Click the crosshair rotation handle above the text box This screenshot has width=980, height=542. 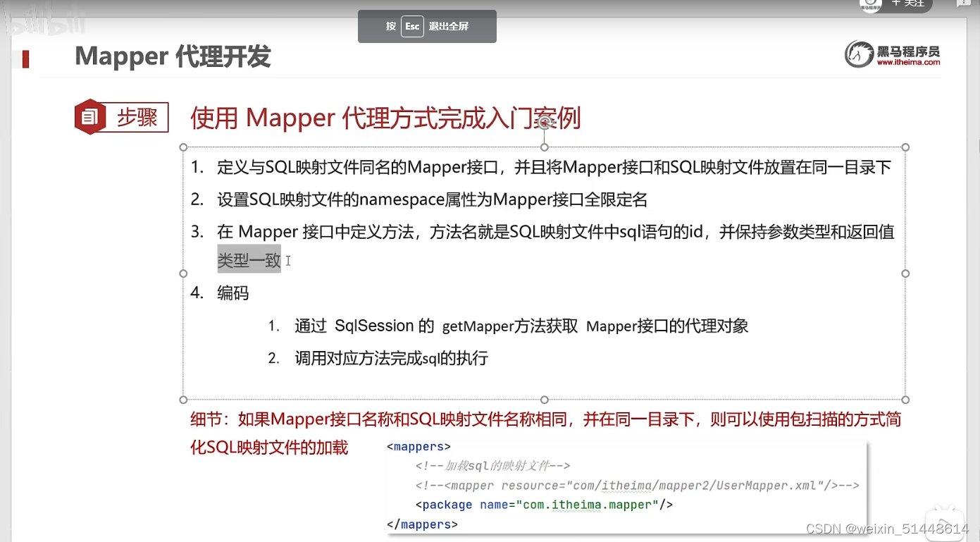(543, 121)
